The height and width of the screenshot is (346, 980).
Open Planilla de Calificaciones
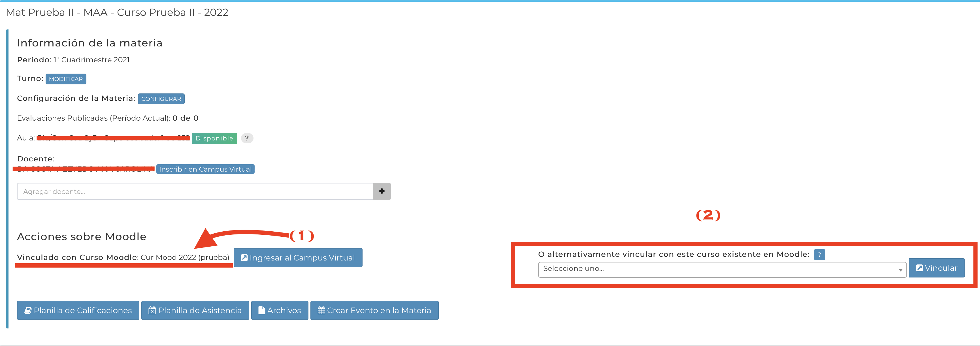point(82,310)
